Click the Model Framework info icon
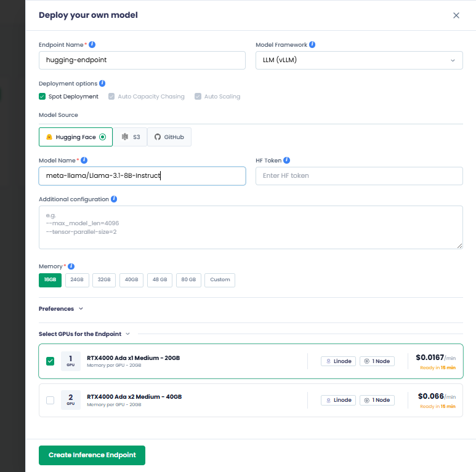Image resolution: width=476 pixels, height=472 pixels. [312, 45]
